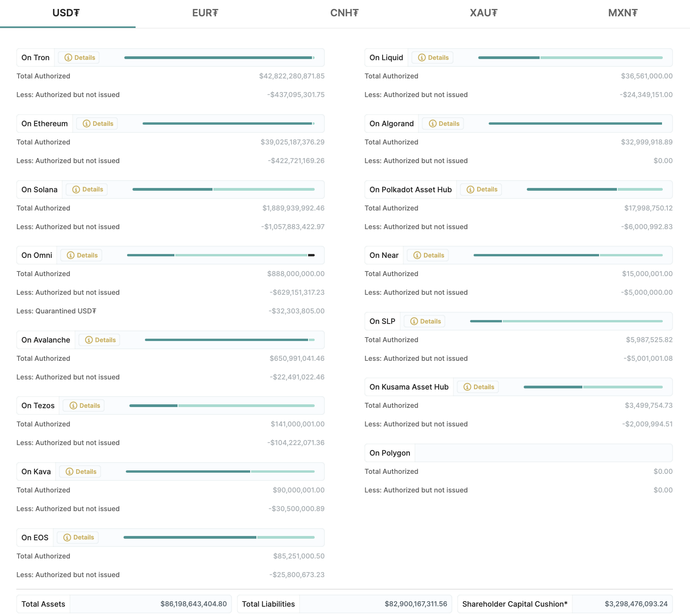This screenshot has height=616, width=690.
Task: Click Omni total authorized $888,000,000.00
Action: pos(296,274)
